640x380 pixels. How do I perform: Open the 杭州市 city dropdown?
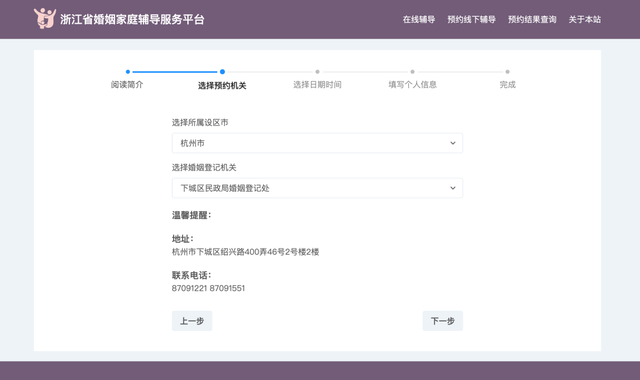[x=317, y=143]
